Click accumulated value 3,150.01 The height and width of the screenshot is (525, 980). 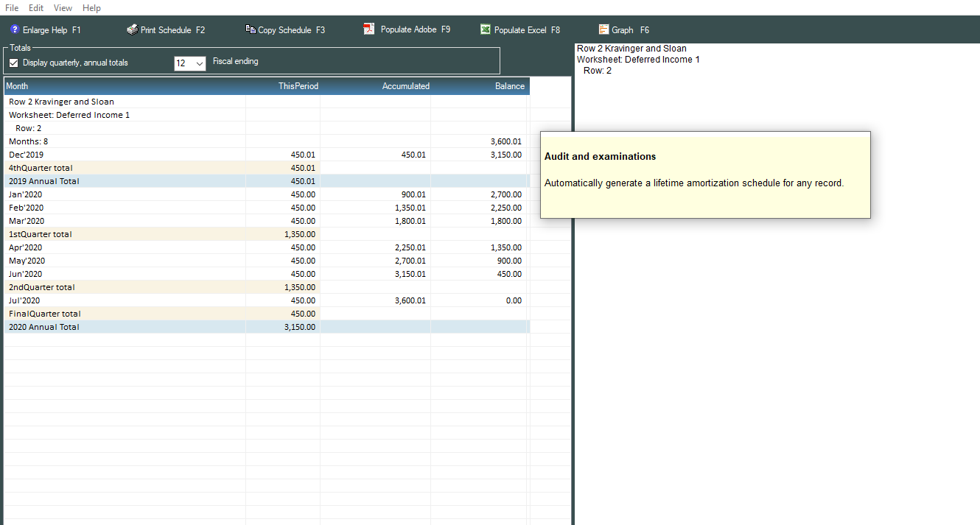pos(410,274)
